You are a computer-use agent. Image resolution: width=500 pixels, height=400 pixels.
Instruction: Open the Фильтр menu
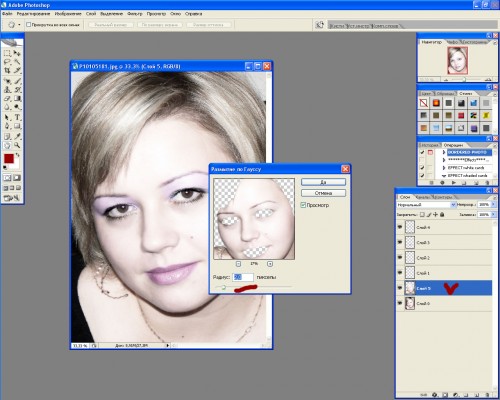coord(135,14)
